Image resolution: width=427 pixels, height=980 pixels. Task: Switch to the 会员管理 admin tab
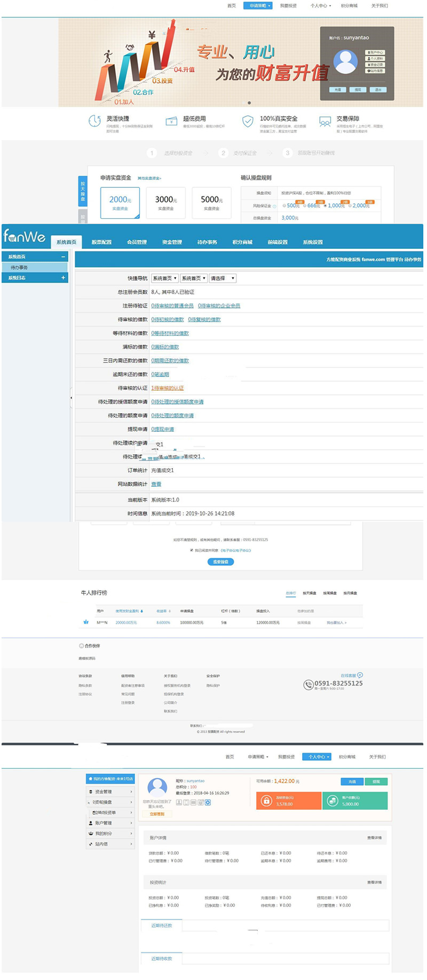[137, 242]
